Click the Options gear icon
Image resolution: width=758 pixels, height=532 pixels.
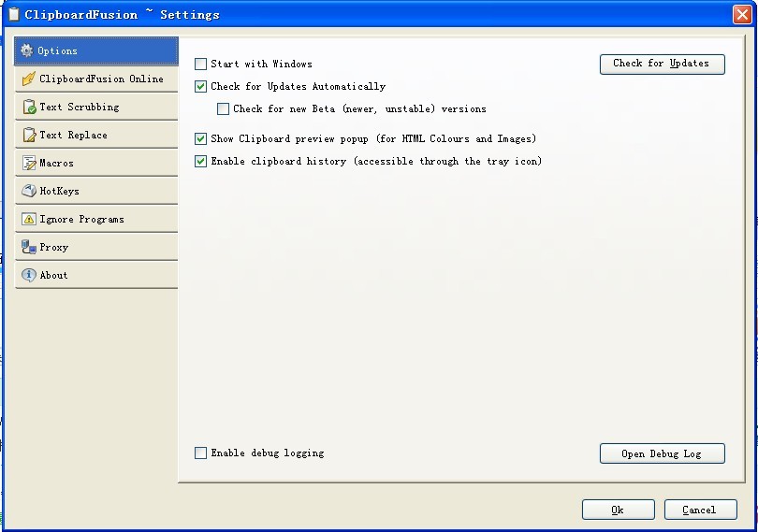(27, 50)
